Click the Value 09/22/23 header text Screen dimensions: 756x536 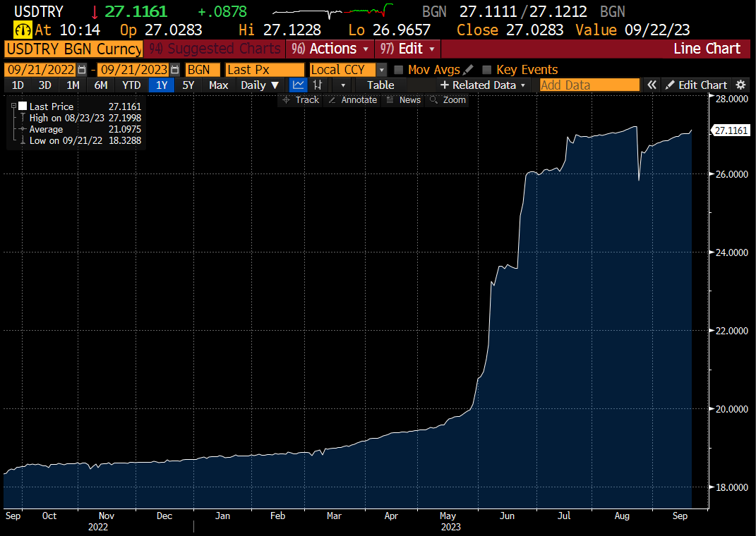632,30
